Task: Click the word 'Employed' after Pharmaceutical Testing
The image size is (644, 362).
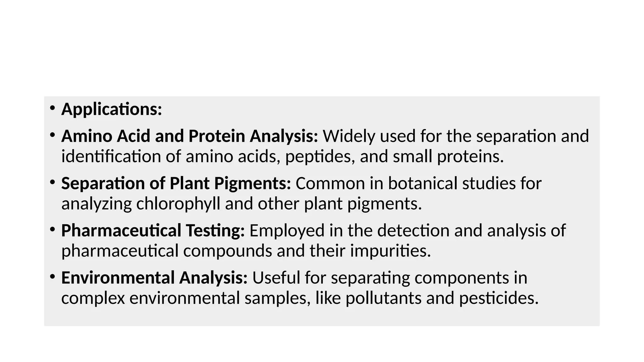Action: pyautogui.click(x=287, y=230)
